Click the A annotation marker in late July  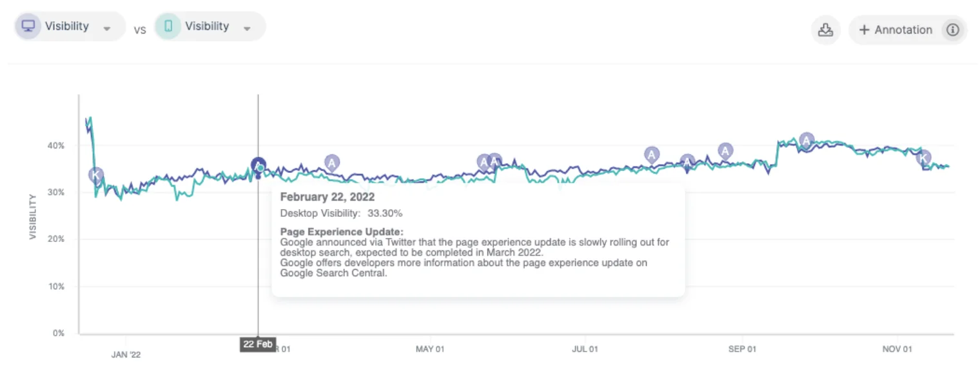pos(652,154)
